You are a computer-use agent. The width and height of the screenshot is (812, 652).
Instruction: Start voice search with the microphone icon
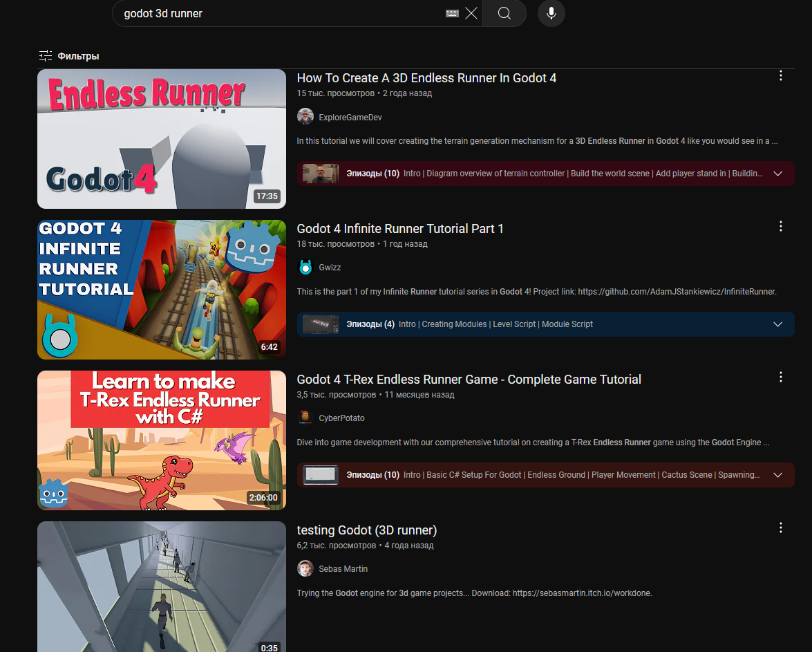[x=551, y=13]
